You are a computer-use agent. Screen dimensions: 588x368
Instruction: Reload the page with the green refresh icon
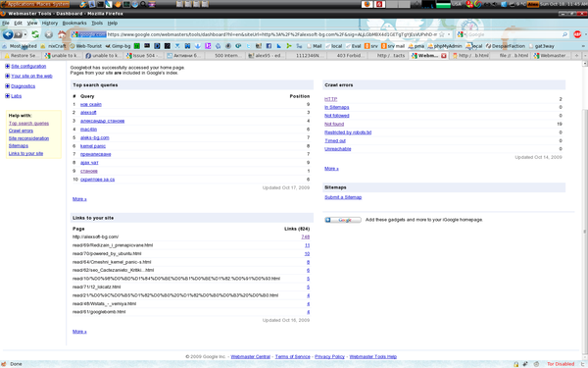[x=35, y=34]
